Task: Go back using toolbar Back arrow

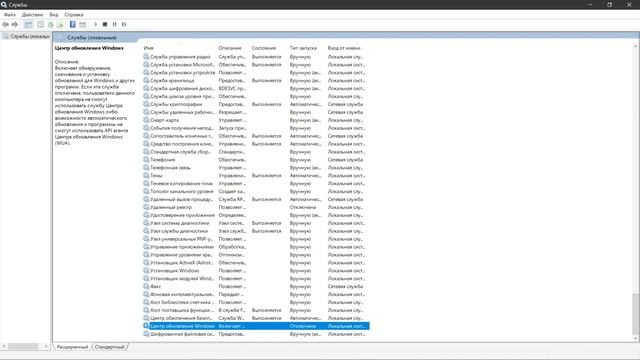Action: (6, 24)
